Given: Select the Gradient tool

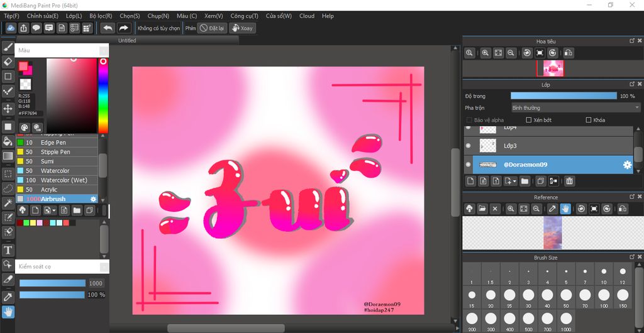Looking at the screenshot, I should pos(8,156).
